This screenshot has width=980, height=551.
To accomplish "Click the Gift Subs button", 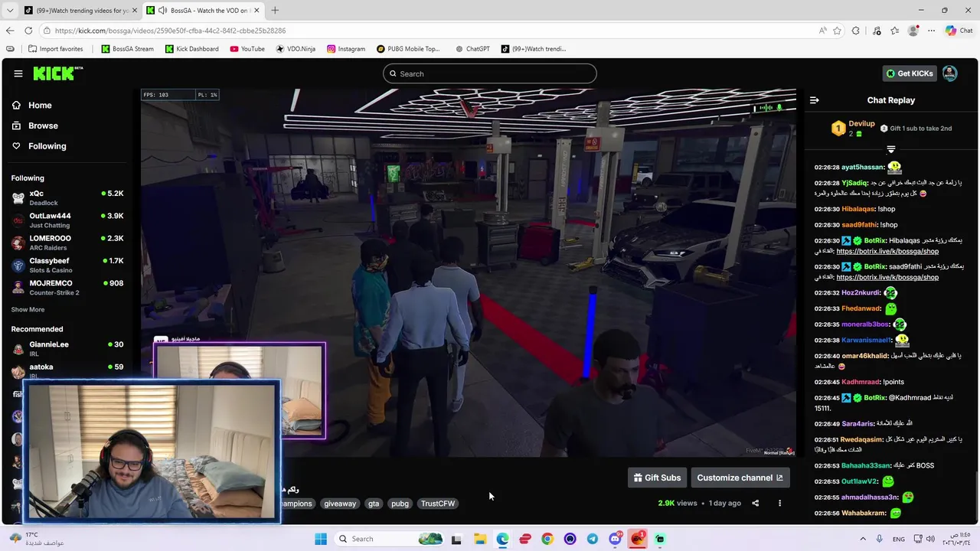I will pos(657,478).
